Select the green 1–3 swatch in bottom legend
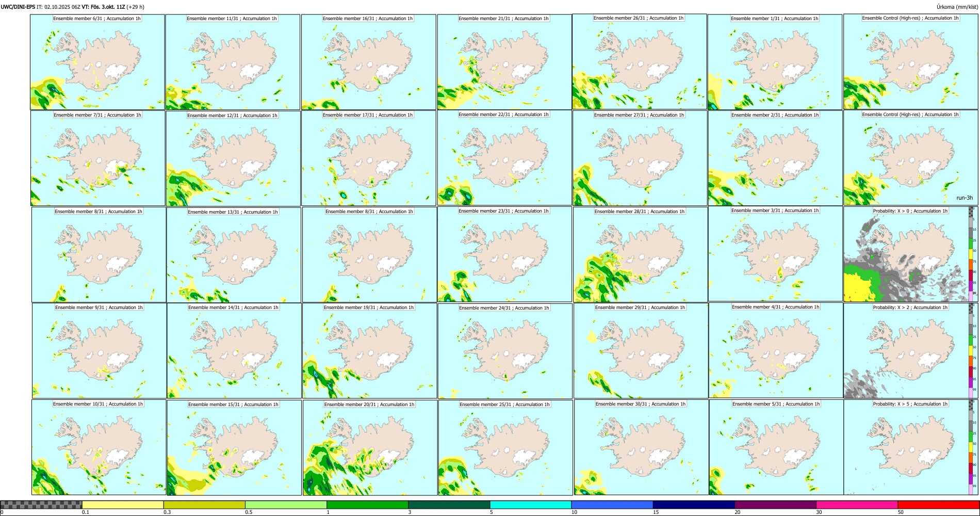The image size is (980, 516). [x=367, y=505]
